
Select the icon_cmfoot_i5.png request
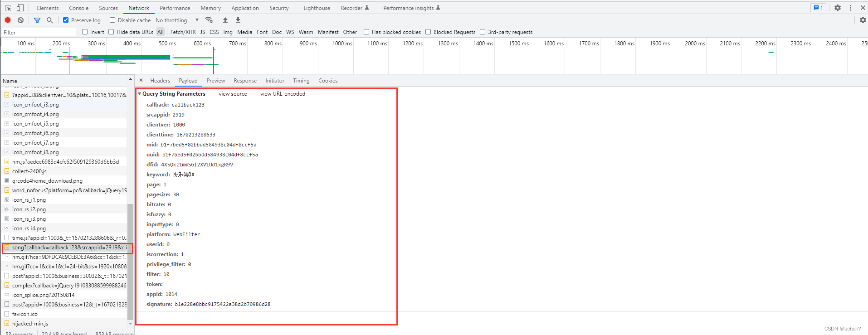click(x=64, y=124)
